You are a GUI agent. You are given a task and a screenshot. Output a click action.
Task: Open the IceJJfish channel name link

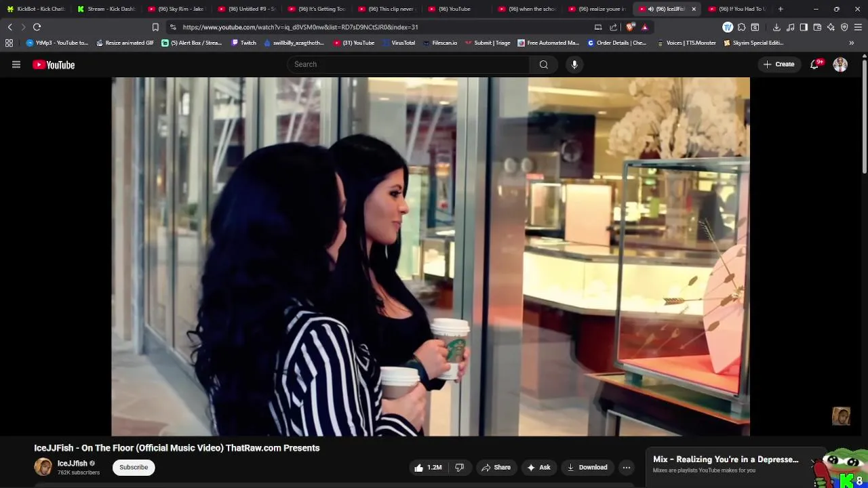click(x=73, y=464)
